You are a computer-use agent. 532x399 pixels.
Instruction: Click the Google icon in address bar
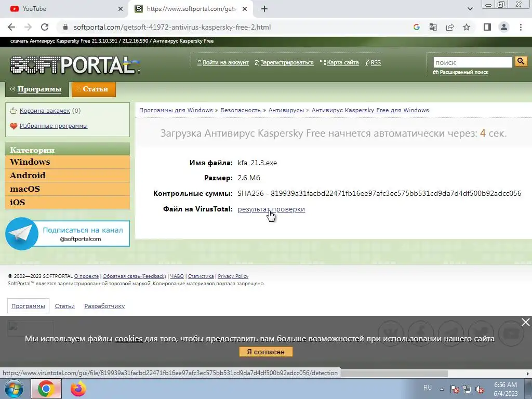(416, 27)
